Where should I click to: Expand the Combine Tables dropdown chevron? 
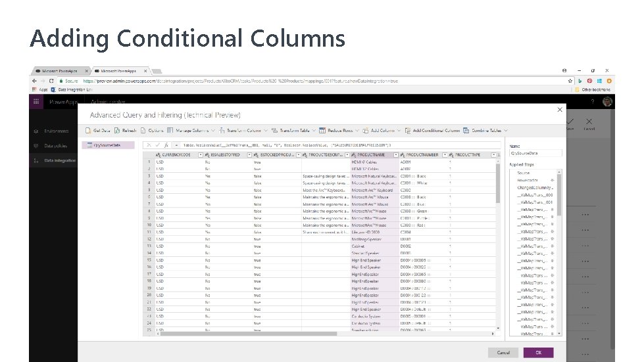click(506, 131)
